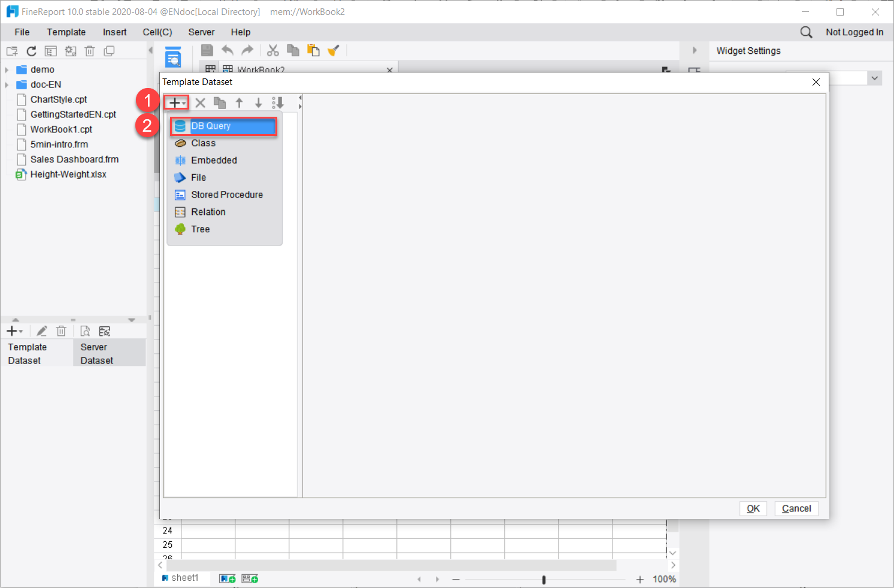Expand the demo folder tree node
Screen dimensions: 894x588
pos(7,69)
